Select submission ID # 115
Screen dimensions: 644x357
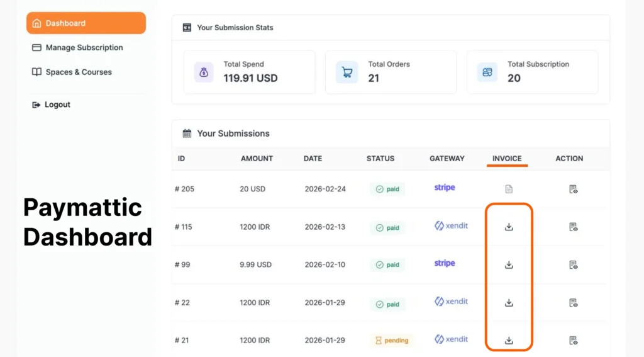point(183,227)
